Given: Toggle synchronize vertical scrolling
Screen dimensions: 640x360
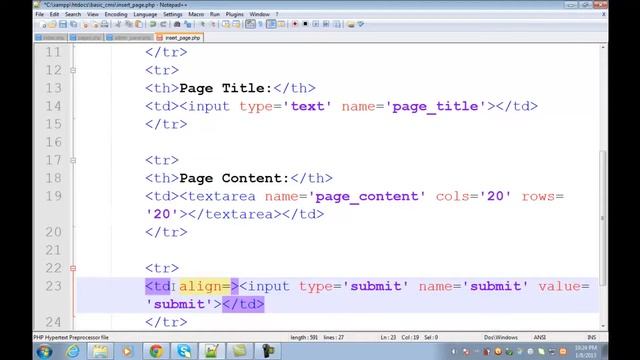Looking at the screenshot, I should tap(226, 24).
